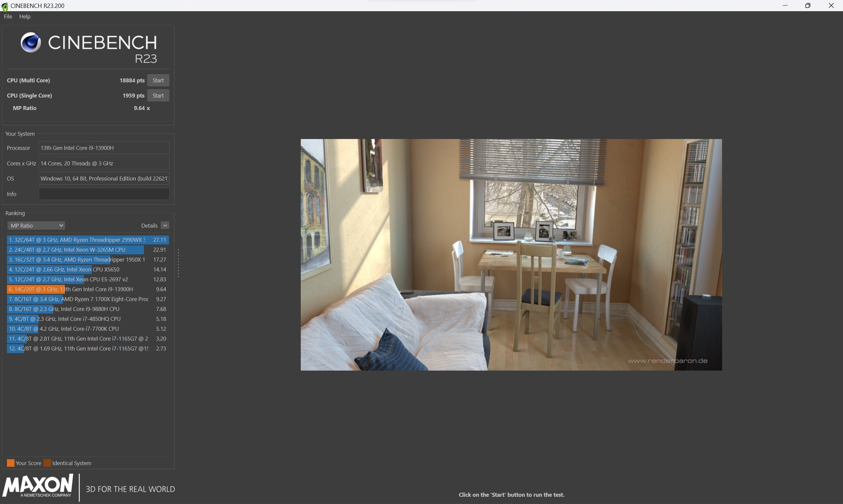Select the Windows minimize taskbar button
The image size is (843, 504).
[x=785, y=5]
